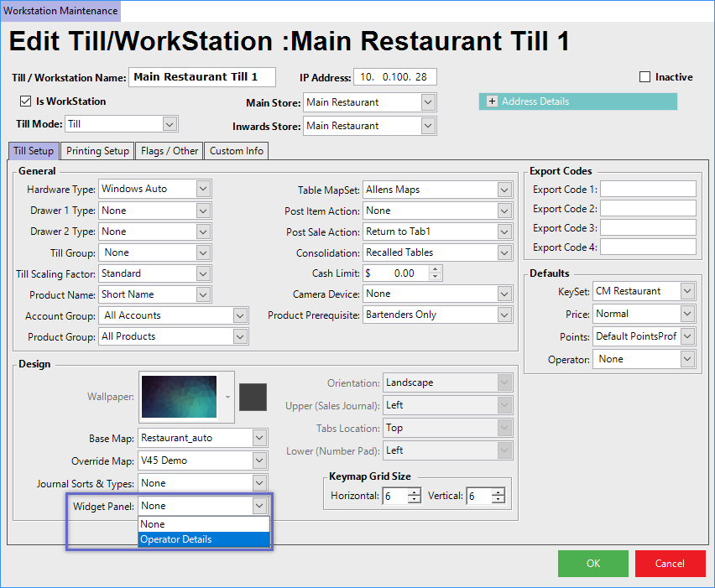This screenshot has height=588, width=715.
Task: Choose None in the Widget Panel list
Action: (203, 524)
